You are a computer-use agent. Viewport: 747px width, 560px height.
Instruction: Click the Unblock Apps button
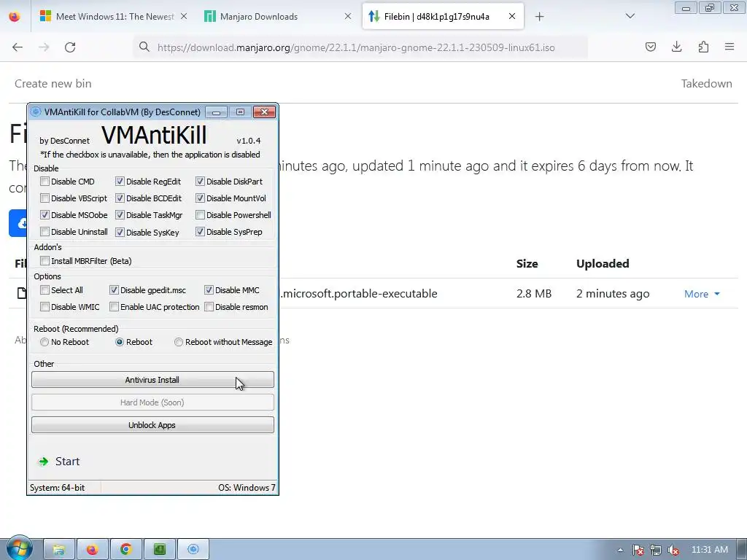pos(152,425)
